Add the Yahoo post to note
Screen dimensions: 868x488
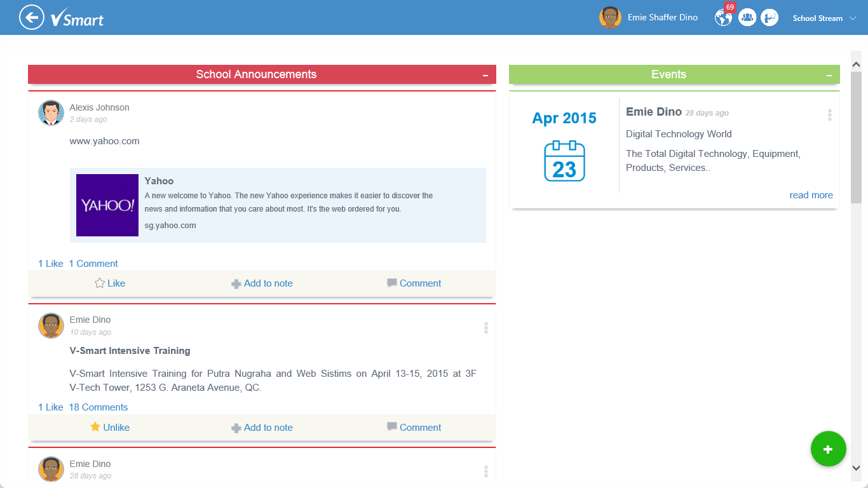262,283
